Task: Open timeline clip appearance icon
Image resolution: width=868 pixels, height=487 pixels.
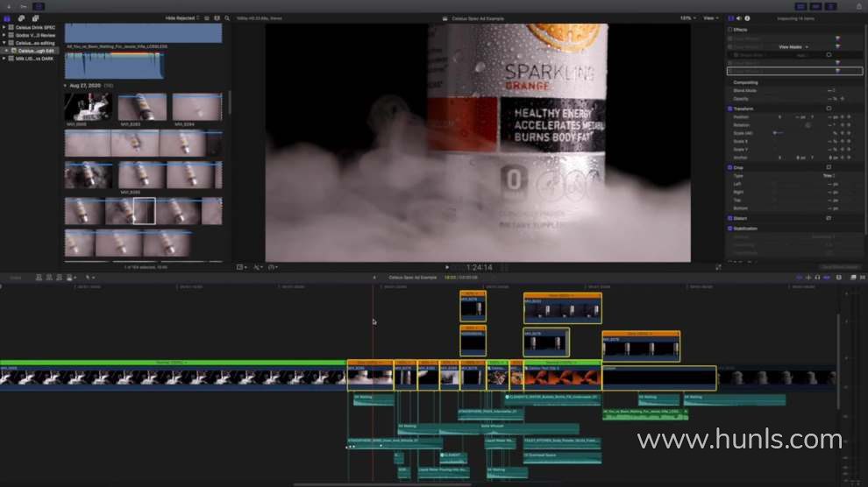Action: point(839,278)
